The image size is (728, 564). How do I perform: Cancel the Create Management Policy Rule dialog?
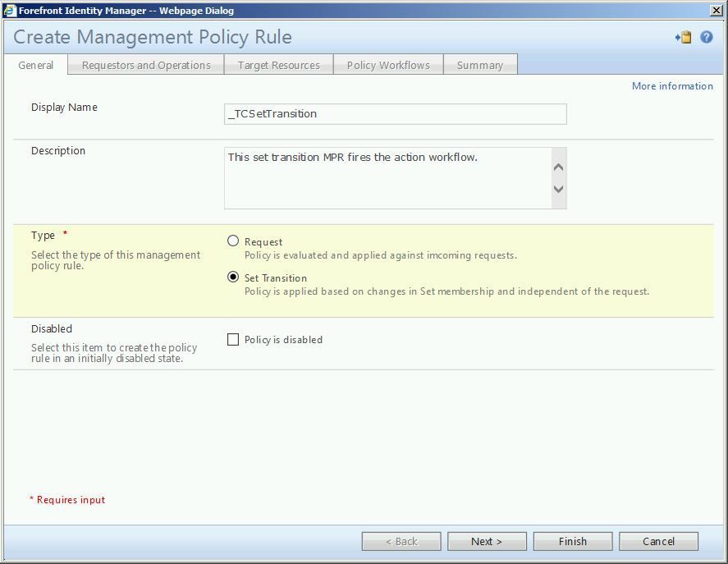click(658, 541)
